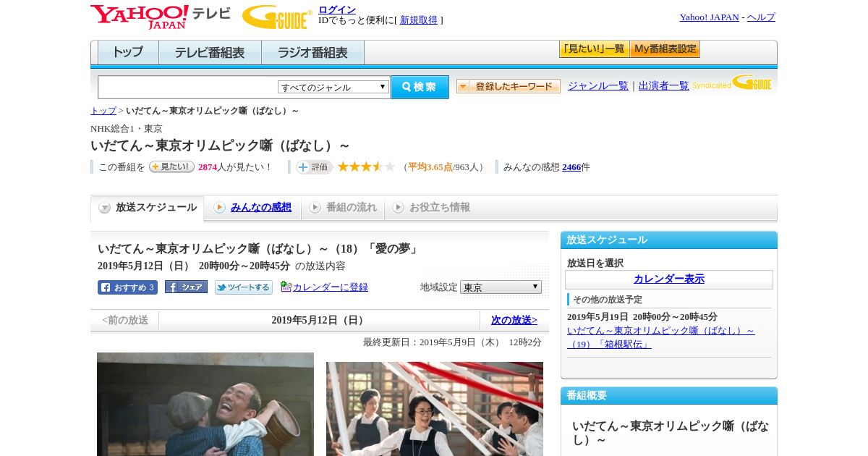Click the 評価 rating button
This screenshot has width=868, height=456.
[x=314, y=167]
